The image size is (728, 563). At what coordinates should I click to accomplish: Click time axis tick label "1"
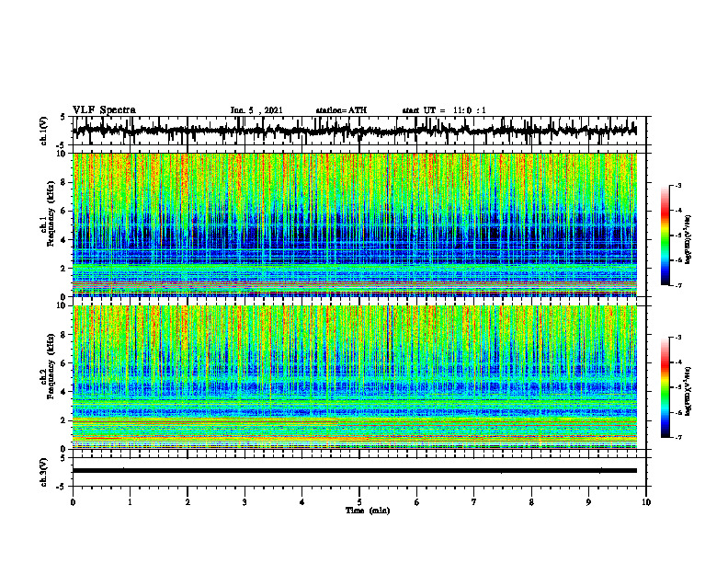click(x=130, y=502)
